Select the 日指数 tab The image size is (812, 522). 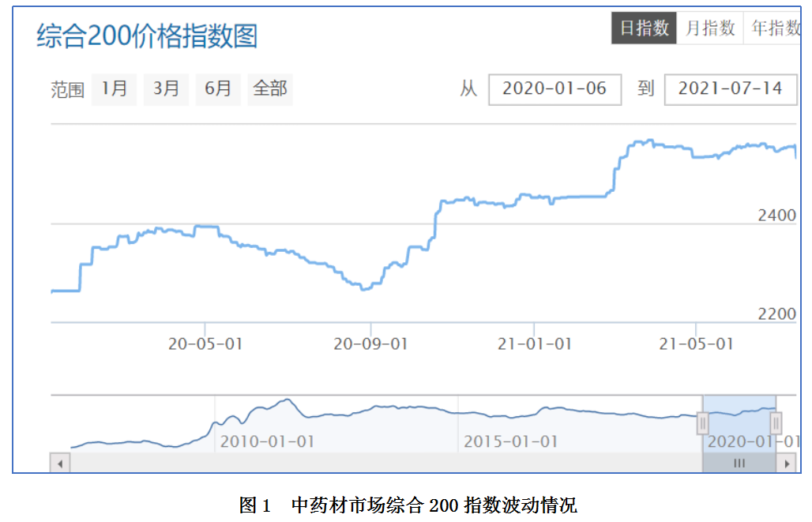644,29
